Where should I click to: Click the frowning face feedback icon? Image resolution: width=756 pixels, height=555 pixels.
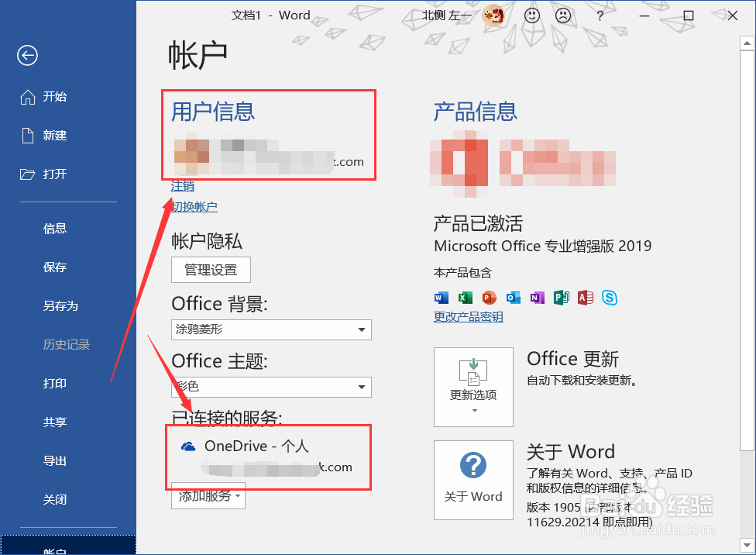pos(563,16)
